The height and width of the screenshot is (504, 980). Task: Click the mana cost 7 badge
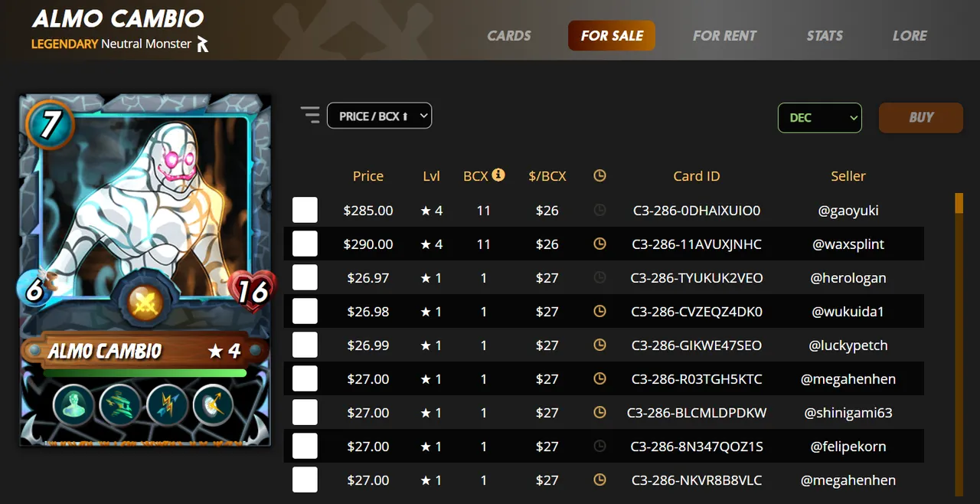point(50,124)
